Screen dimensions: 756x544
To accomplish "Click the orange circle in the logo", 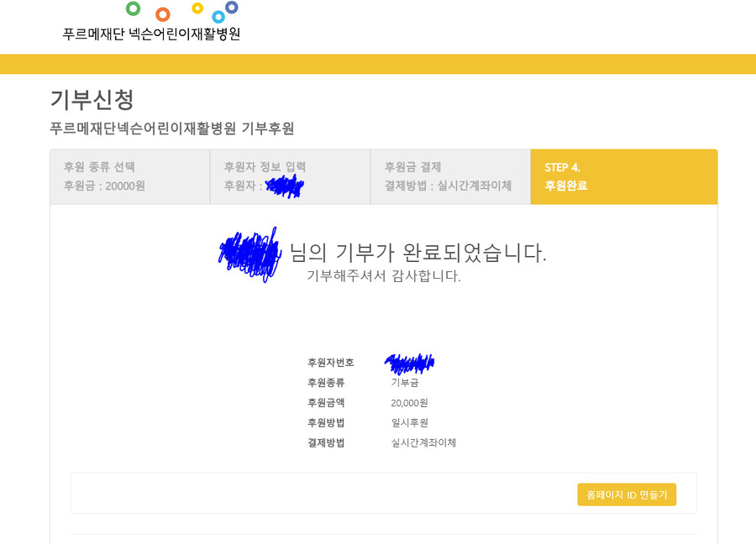I will (x=163, y=14).
